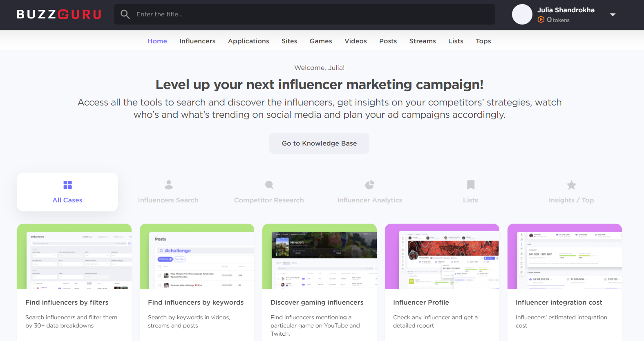The height and width of the screenshot is (341, 644).
Task: Click the 'Welcome, Julia!' text
Action: point(320,67)
